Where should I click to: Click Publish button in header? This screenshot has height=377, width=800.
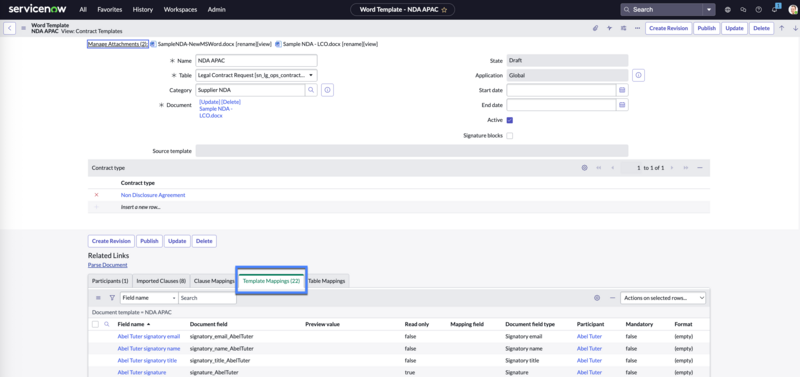[x=707, y=28]
